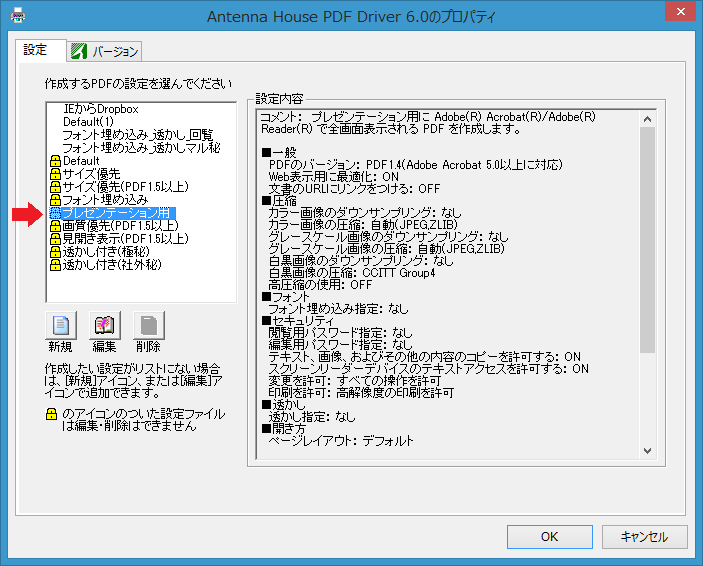Click the OK button
Screen dimensions: 703x566
pyautogui.click(x=550, y=537)
